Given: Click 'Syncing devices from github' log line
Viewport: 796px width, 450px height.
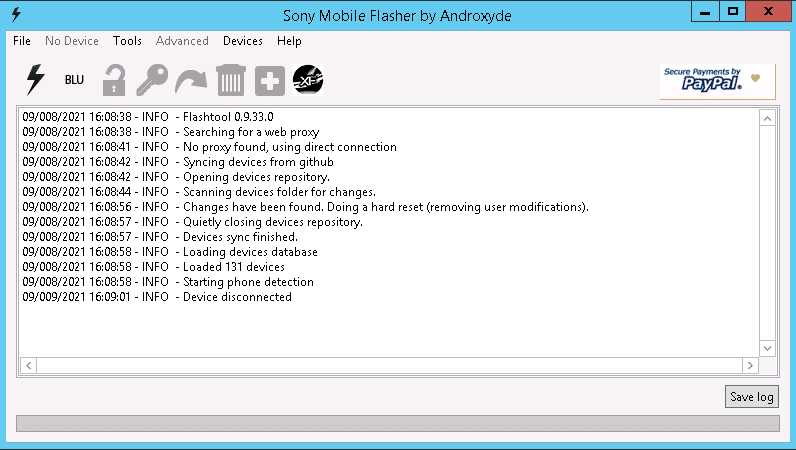Looking at the screenshot, I should click(x=178, y=162).
